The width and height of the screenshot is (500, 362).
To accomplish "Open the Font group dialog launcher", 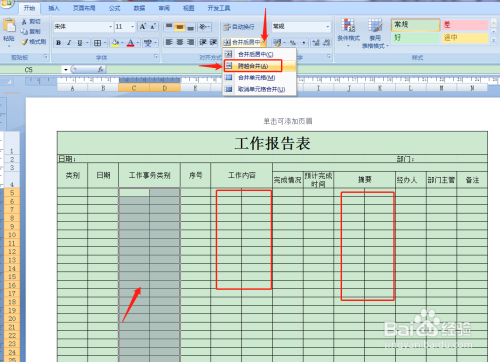I will (156, 57).
